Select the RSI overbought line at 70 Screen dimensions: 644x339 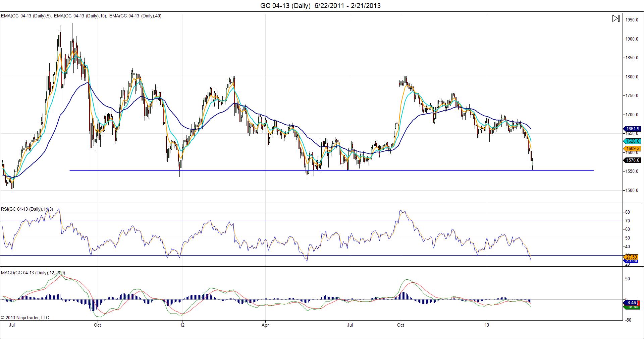pyautogui.click(x=311, y=221)
